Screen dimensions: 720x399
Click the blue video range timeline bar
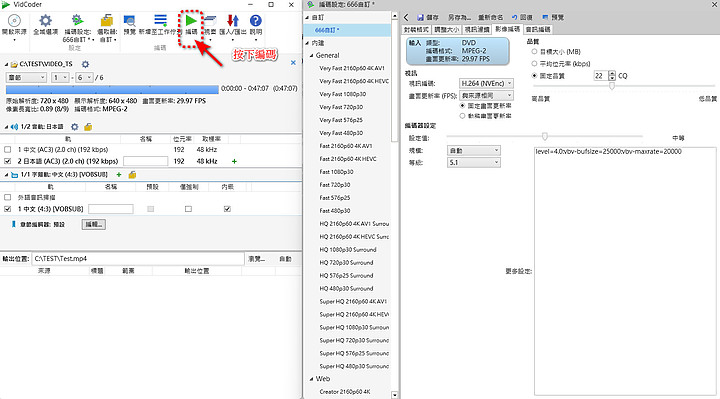(x=112, y=89)
